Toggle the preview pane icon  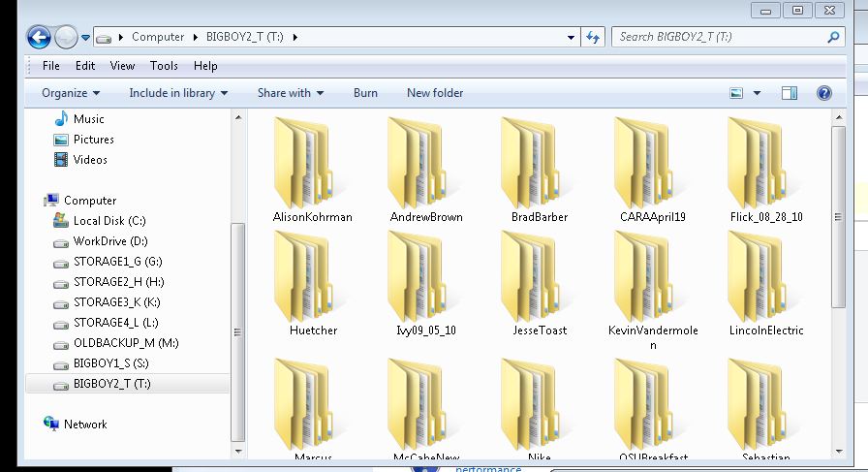(790, 93)
